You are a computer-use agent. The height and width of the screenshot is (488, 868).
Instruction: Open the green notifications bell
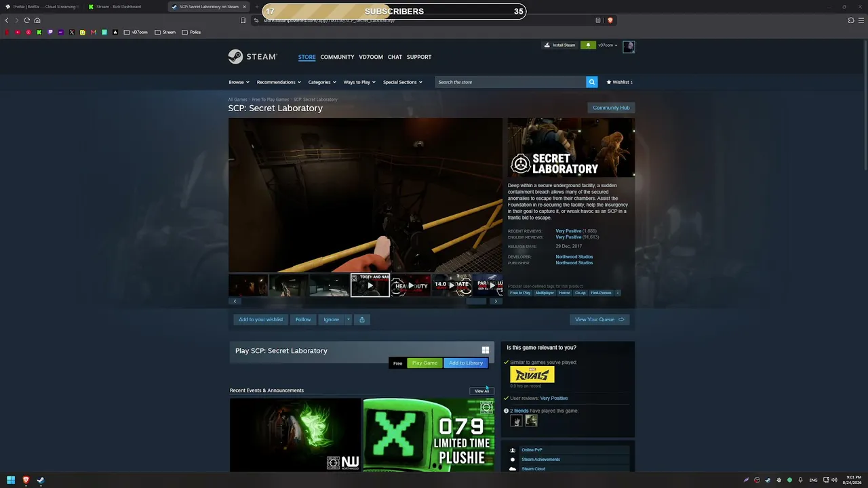pos(588,45)
